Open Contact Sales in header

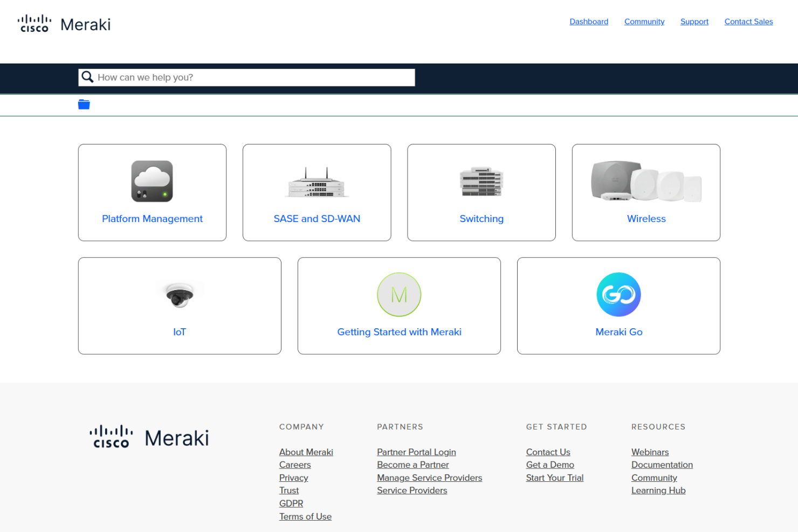tap(748, 22)
